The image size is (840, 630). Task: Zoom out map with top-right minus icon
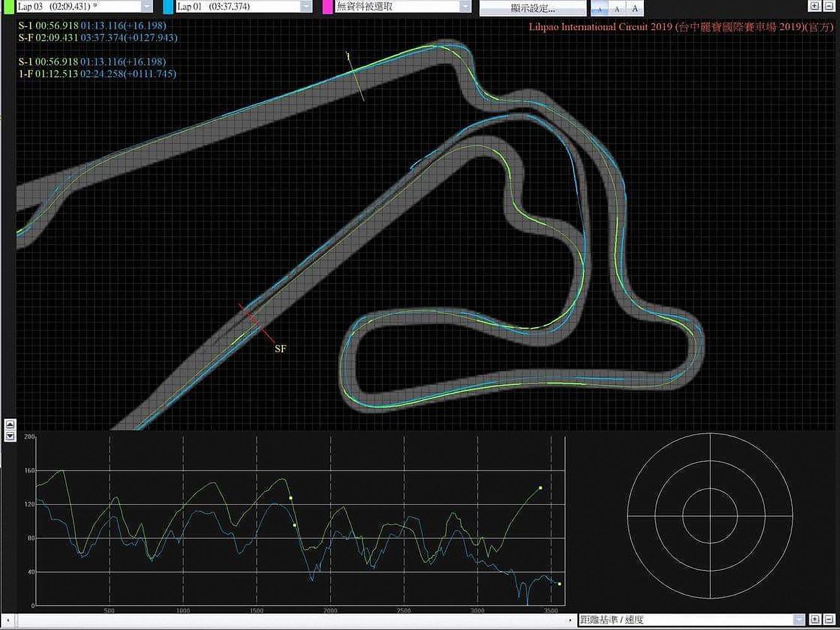pyautogui.click(x=829, y=6)
